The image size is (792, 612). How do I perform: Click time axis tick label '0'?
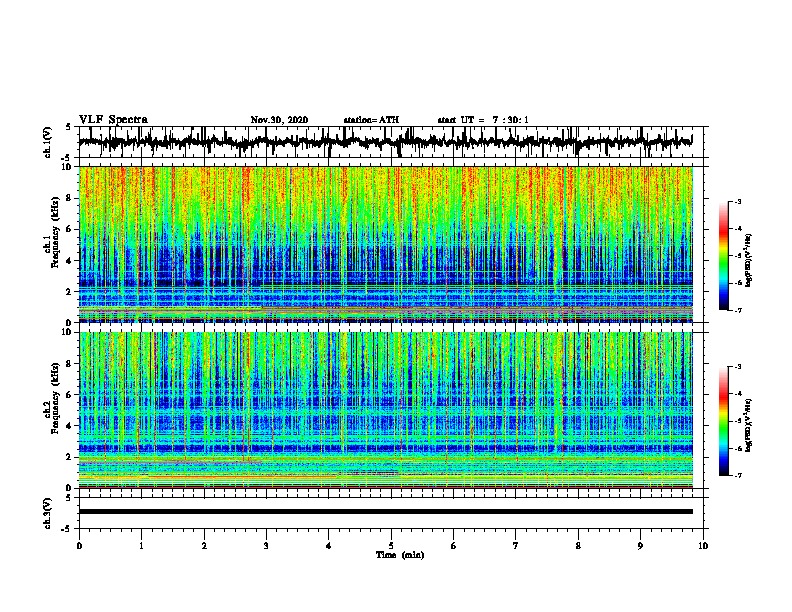[79, 546]
